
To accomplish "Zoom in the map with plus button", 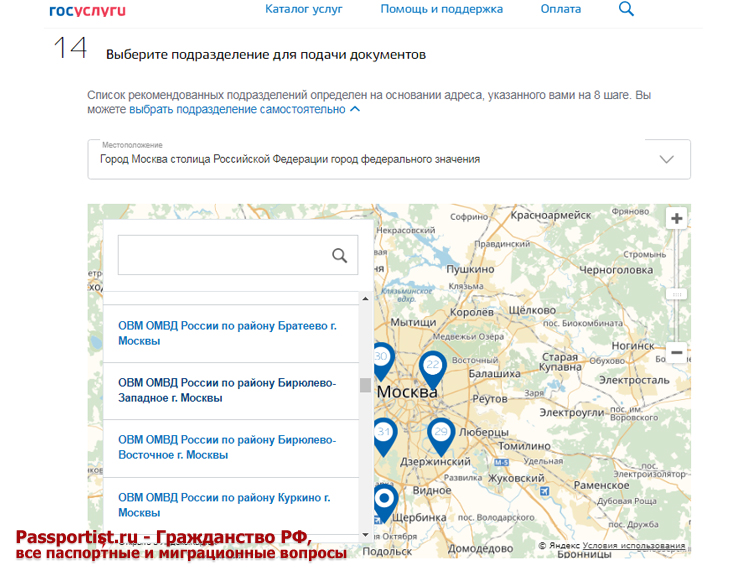I will tap(676, 219).
